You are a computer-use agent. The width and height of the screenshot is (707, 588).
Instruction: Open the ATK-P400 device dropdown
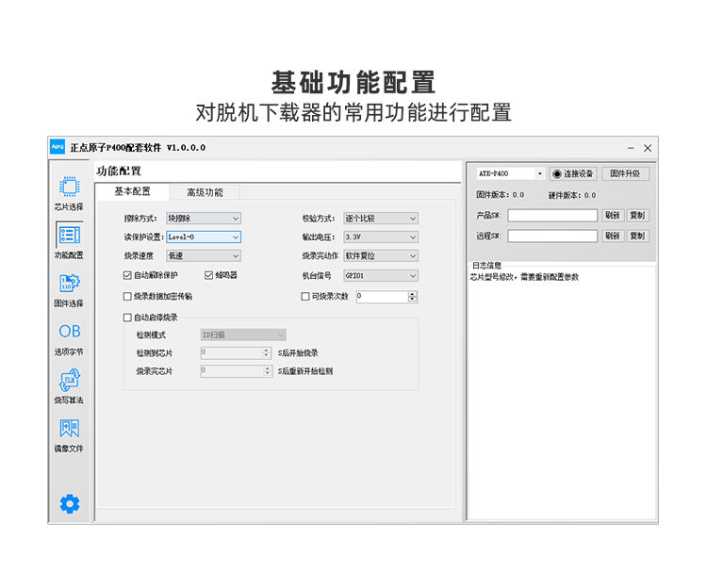[x=510, y=173]
